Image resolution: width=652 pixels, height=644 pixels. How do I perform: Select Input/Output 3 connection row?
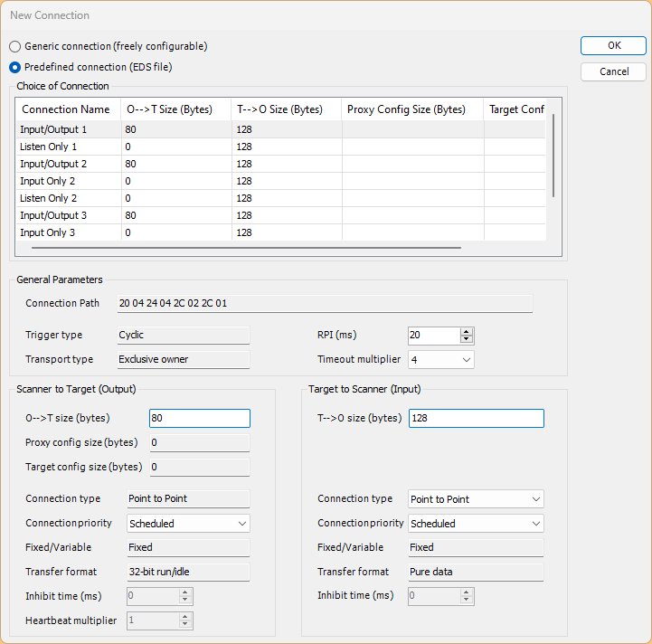point(54,215)
